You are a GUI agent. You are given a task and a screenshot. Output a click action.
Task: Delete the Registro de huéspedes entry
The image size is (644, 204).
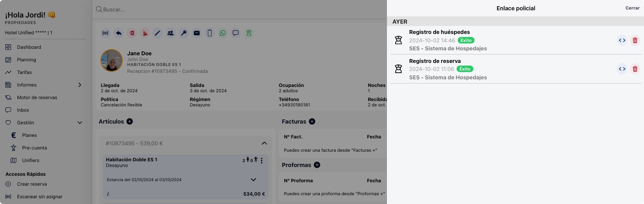point(635,40)
